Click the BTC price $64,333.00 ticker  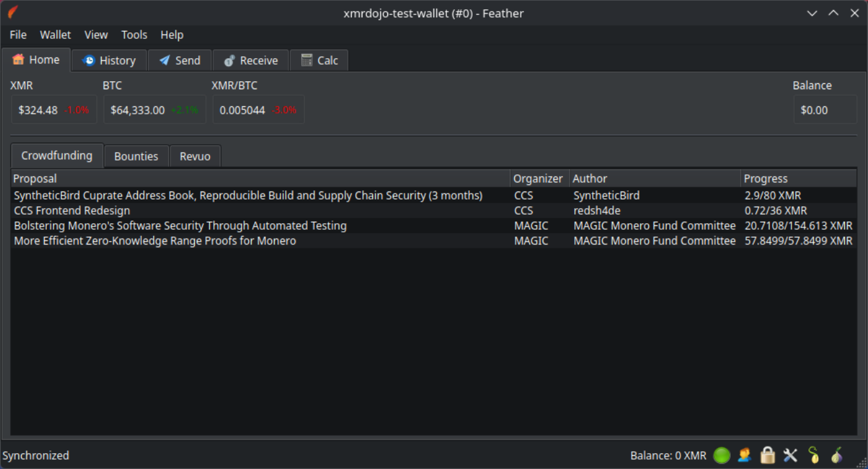coord(154,110)
